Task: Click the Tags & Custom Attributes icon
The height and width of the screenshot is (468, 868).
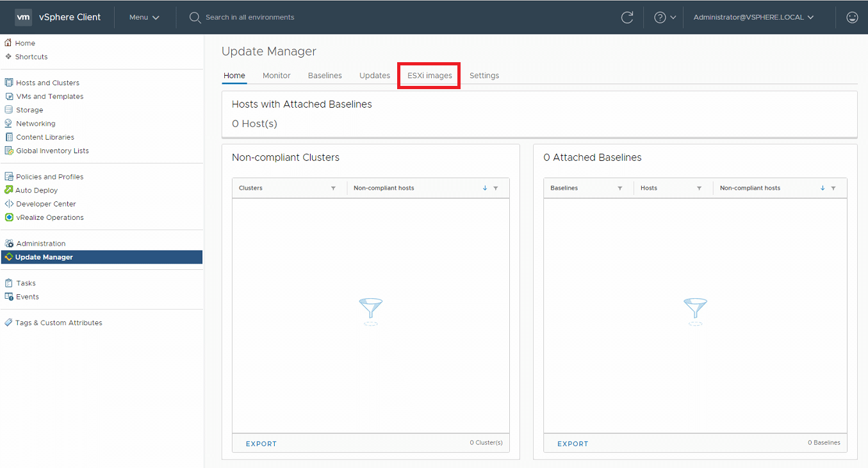Action: coord(8,322)
